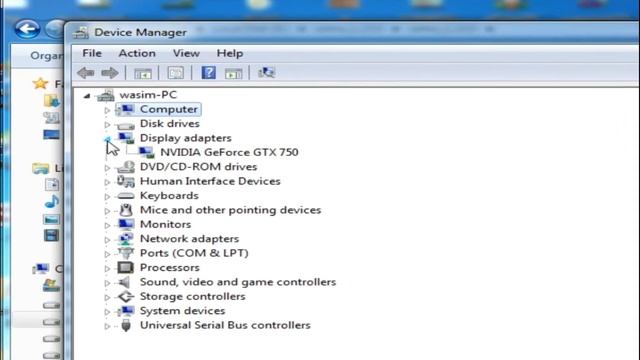Click the Explorer window back arrow button

pyautogui.click(x=27, y=29)
